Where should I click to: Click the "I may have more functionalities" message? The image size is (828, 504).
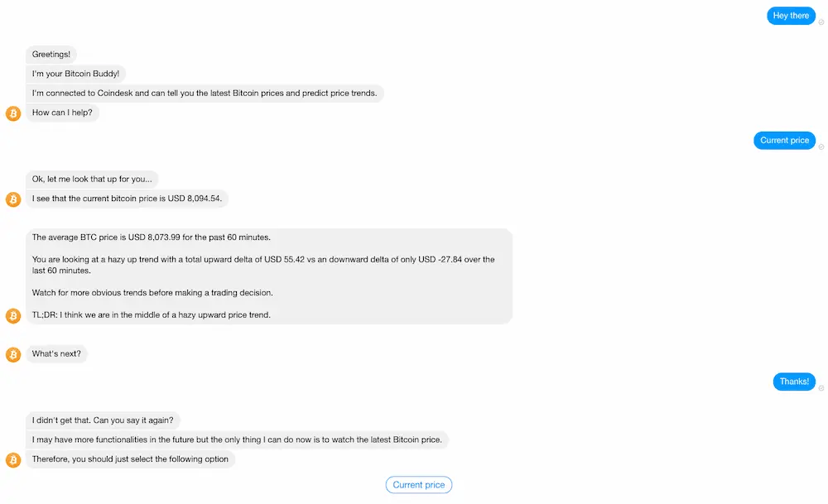(237, 439)
